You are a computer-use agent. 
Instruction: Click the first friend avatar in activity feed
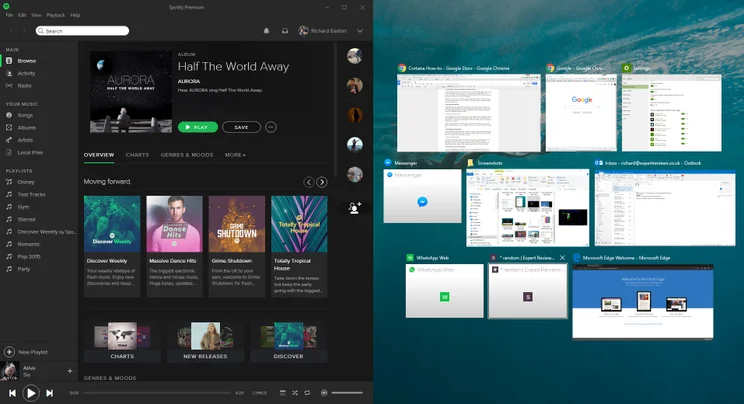point(354,56)
